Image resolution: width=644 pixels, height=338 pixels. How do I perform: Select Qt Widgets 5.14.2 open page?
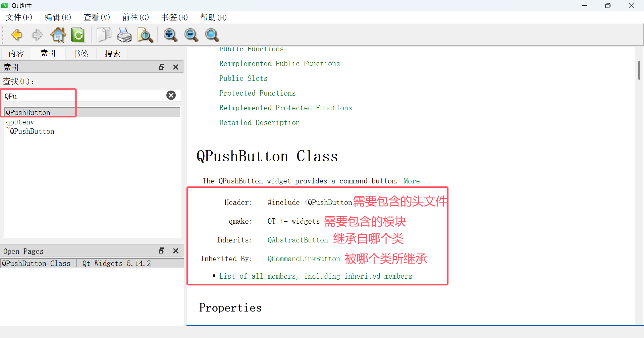[117, 263]
